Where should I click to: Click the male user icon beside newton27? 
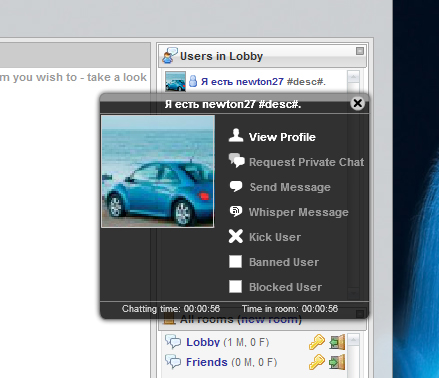click(193, 81)
